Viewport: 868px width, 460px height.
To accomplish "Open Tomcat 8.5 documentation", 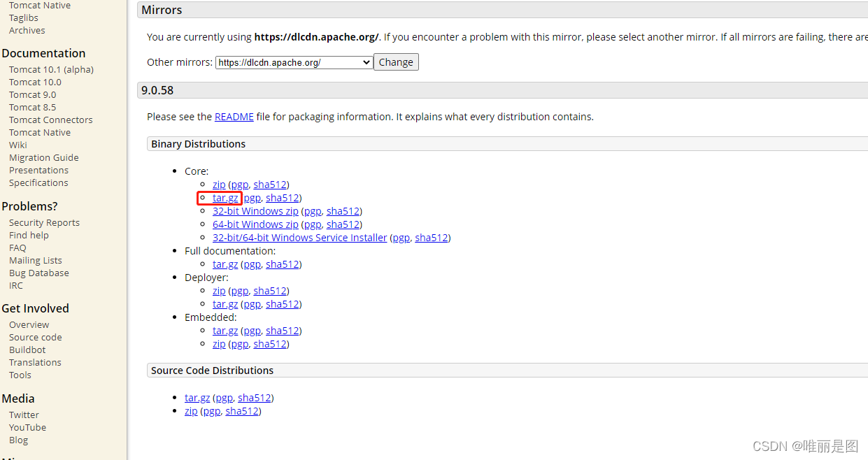I will click(x=33, y=108).
